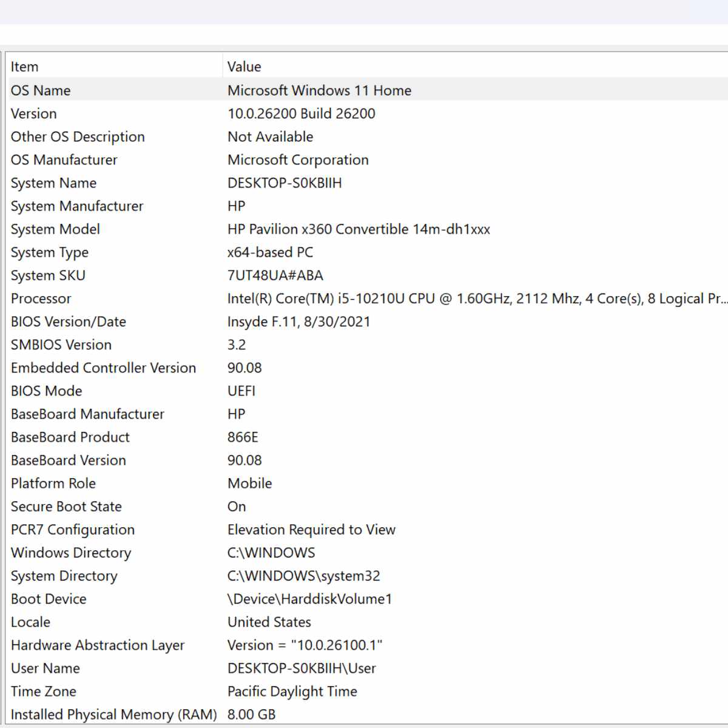Click the 'UEFI' value
Screen dimensions: 728x728
pos(241,391)
